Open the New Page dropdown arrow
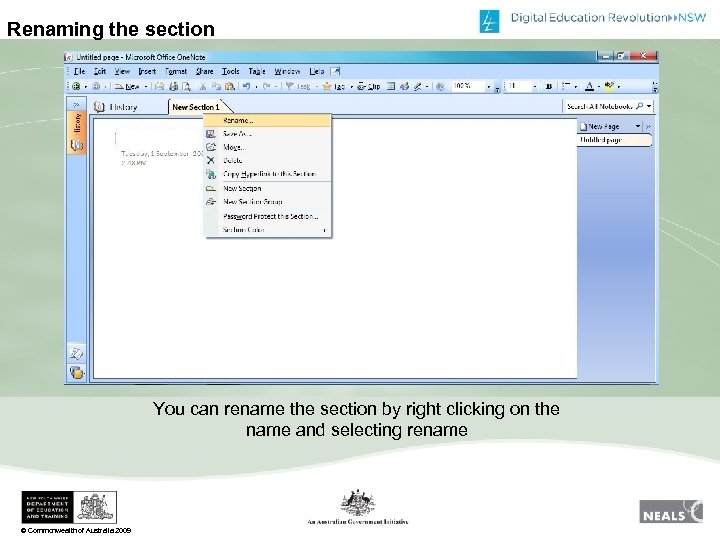The width and height of the screenshot is (720, 540). point(638,126)
